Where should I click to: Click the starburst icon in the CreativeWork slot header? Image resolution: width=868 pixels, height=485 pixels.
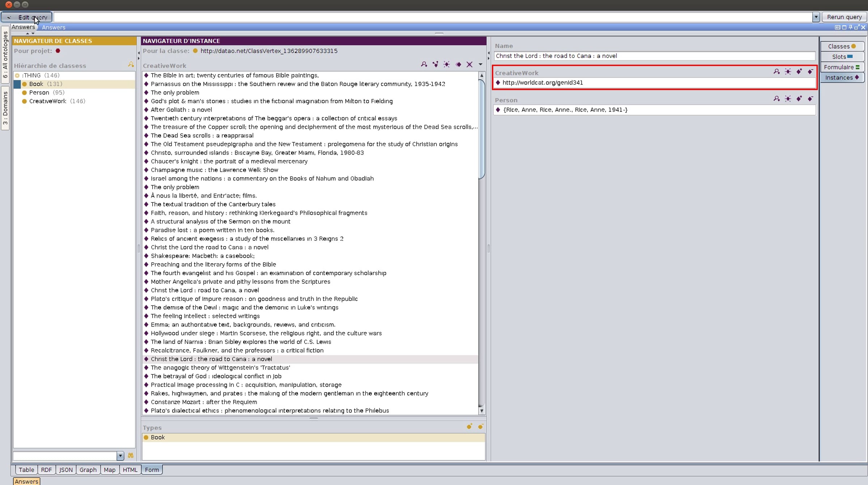coord(788,72)
